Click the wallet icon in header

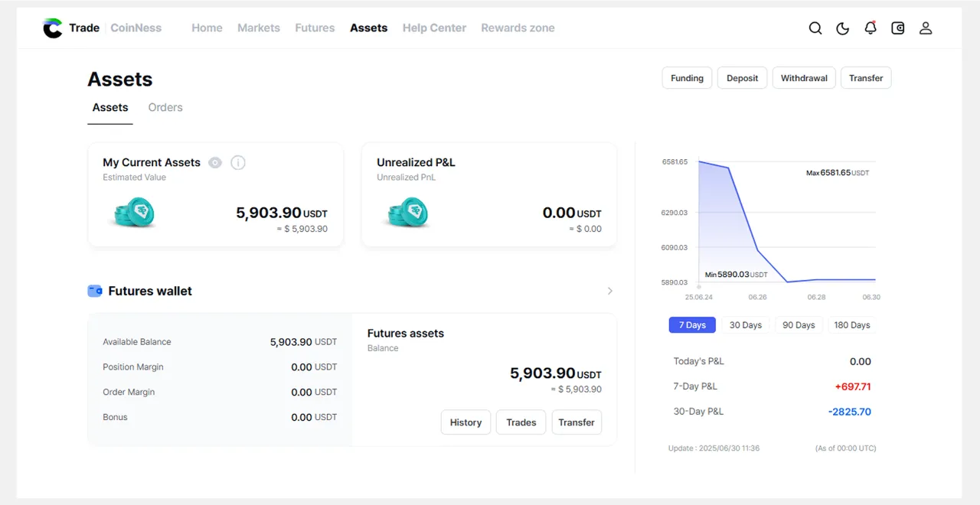click(x=898, y=28)
